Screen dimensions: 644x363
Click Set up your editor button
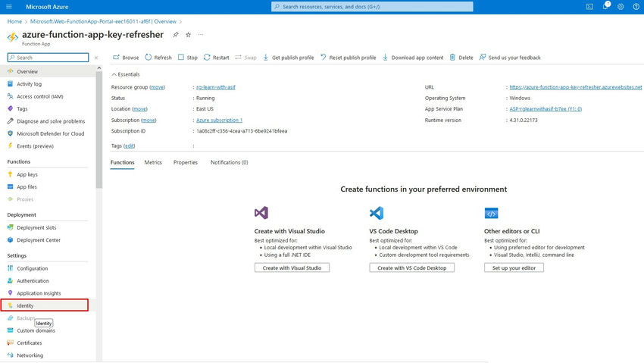click(x=514, y=268)
